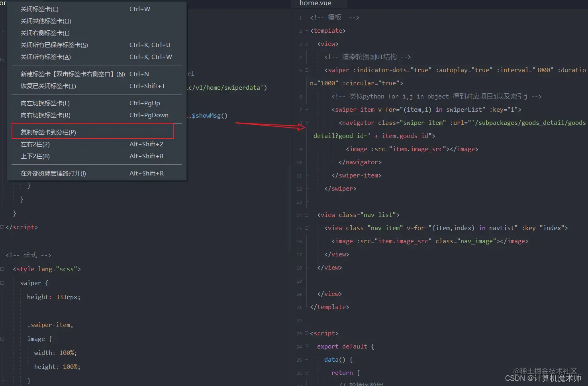Viewport: 588px width, 386px height.
Task: Click :src="item.image_src" on line 9
Action: [409, 149]
